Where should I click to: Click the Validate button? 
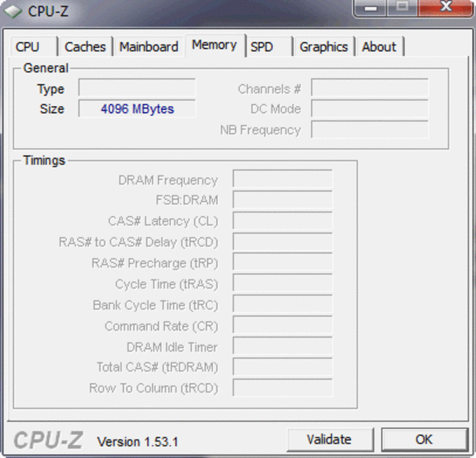pyautogui.click(x=329, y=439)
